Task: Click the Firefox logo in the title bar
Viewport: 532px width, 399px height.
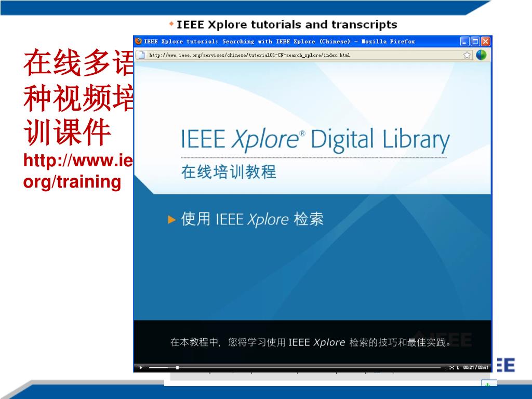Action: click(138, 41)
